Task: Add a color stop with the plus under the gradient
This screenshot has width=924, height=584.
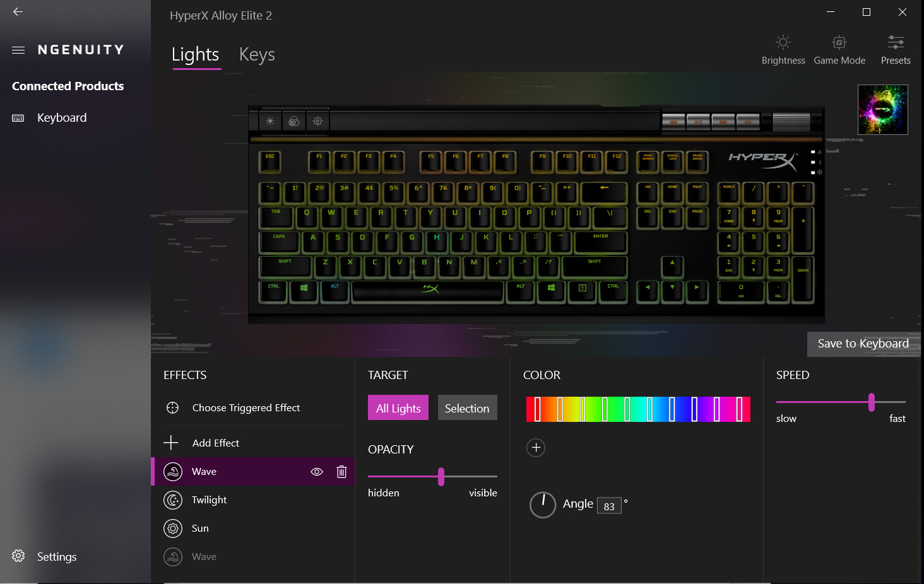Action: click(x=535, y=448)
